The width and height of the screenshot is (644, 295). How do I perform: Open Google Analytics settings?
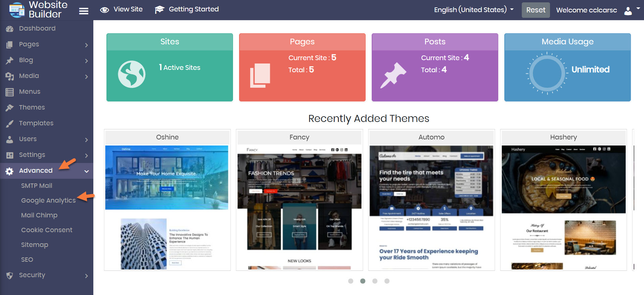[x=48, y=200]
